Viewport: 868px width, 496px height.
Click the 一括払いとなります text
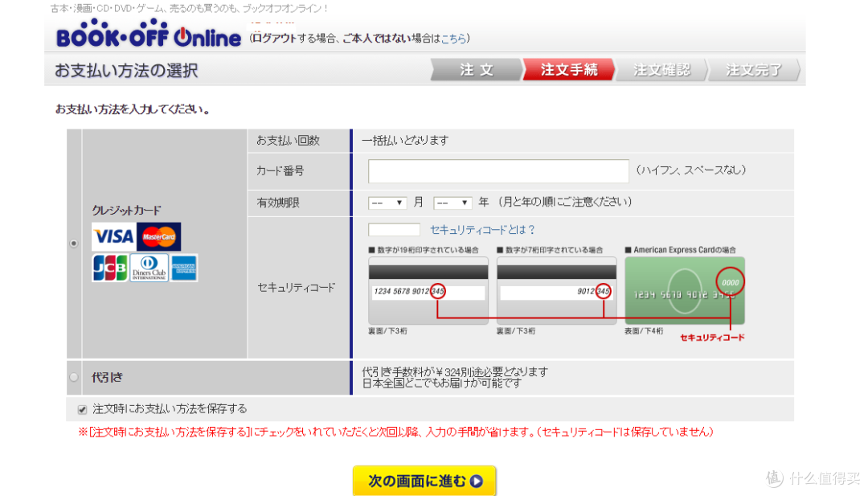405,141
